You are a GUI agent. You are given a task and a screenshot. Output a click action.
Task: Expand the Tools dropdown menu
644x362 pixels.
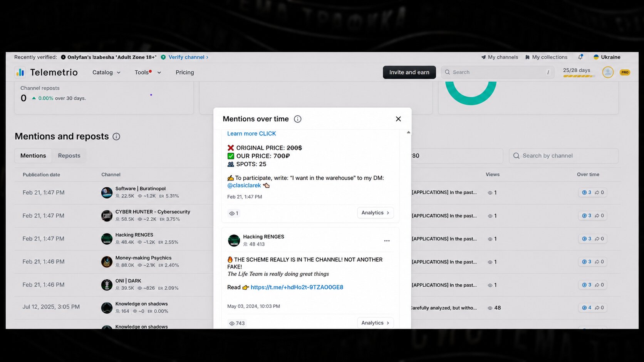pos(148,72)
